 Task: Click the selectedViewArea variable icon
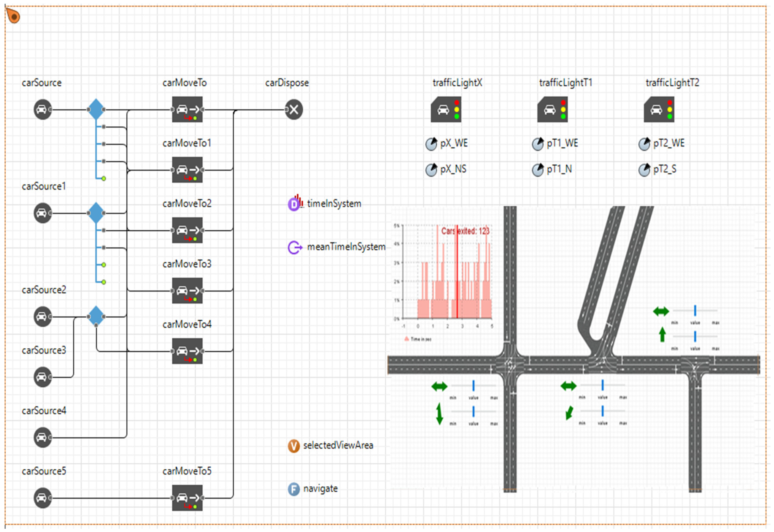click(294, 446)
